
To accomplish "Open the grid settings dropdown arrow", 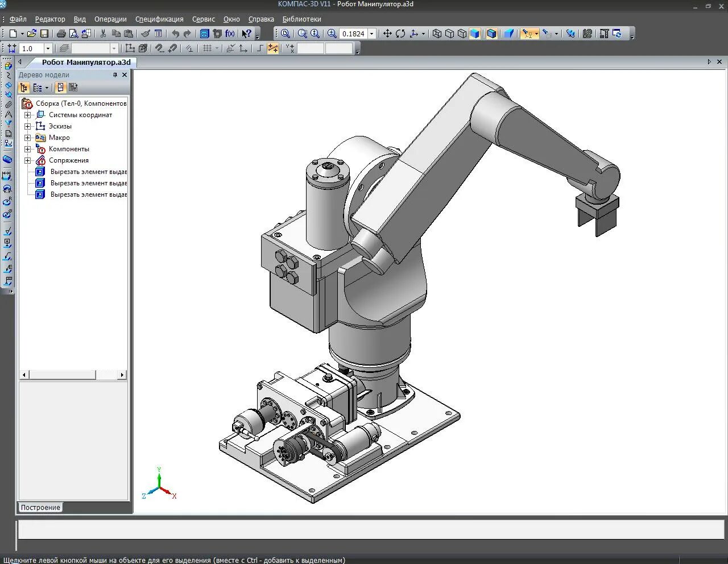I will 217,48.
